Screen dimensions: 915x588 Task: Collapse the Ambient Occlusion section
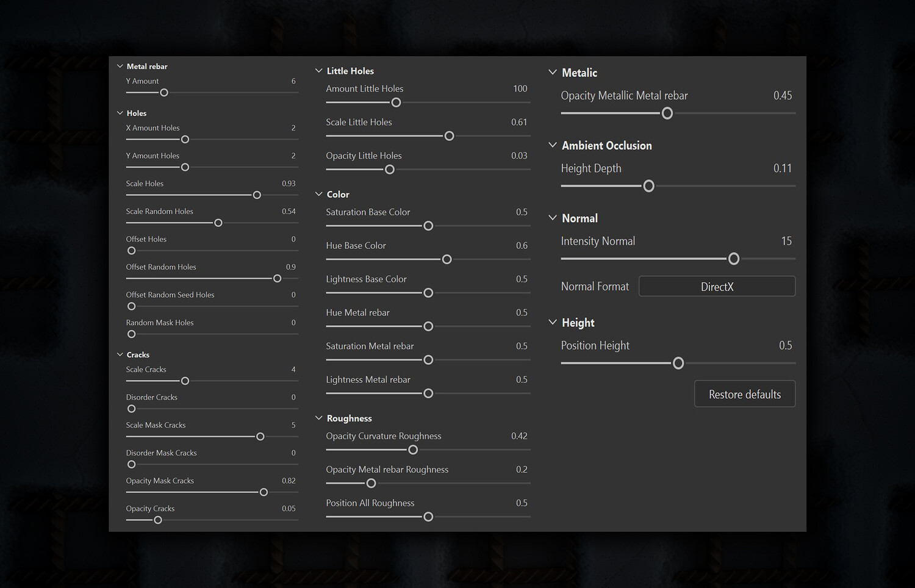tap(553, 145)
